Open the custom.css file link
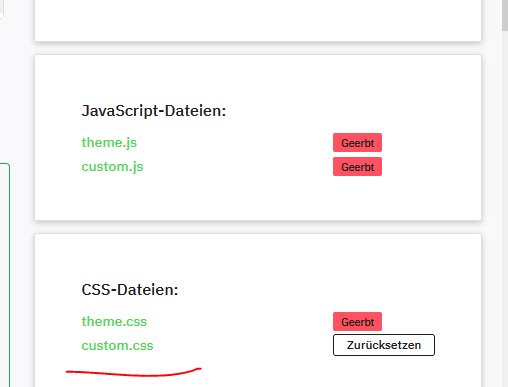The height and width of the screenshot is (387, 508). tap(117, 345)
